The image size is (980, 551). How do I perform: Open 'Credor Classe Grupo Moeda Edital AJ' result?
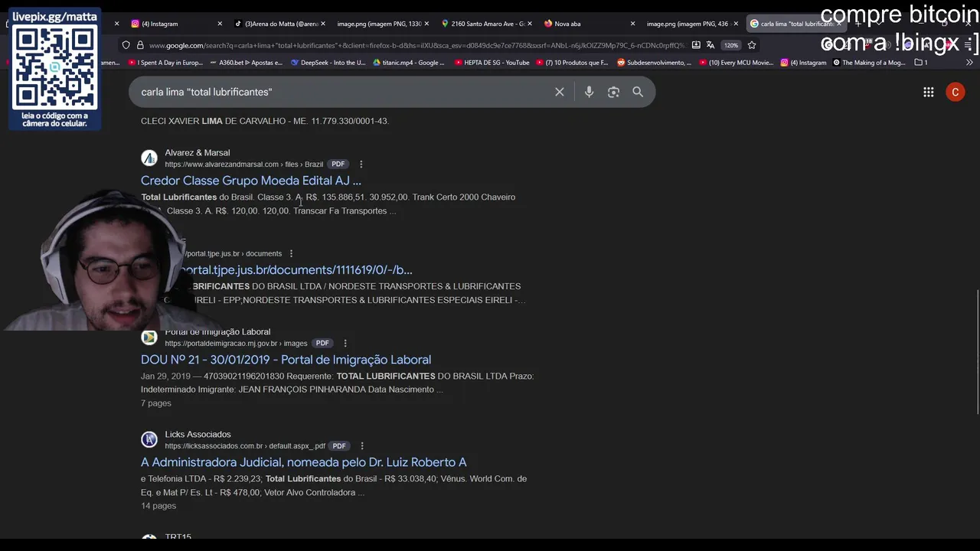[x=251, y=181]
